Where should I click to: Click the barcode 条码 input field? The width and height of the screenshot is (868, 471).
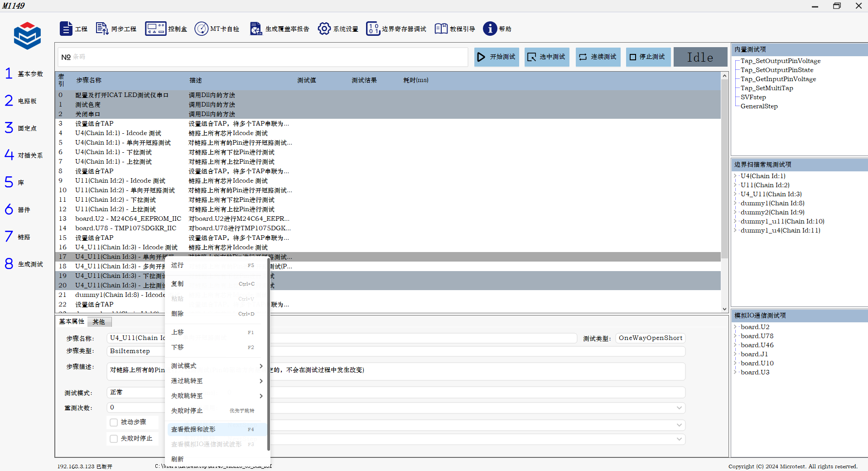coord(262,57)
